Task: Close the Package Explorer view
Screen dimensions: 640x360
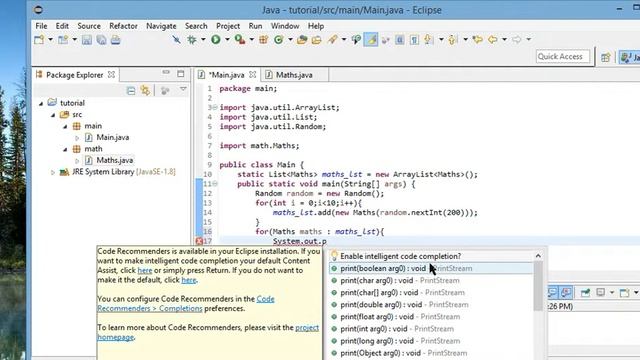Action: click(x=111, y=74)
